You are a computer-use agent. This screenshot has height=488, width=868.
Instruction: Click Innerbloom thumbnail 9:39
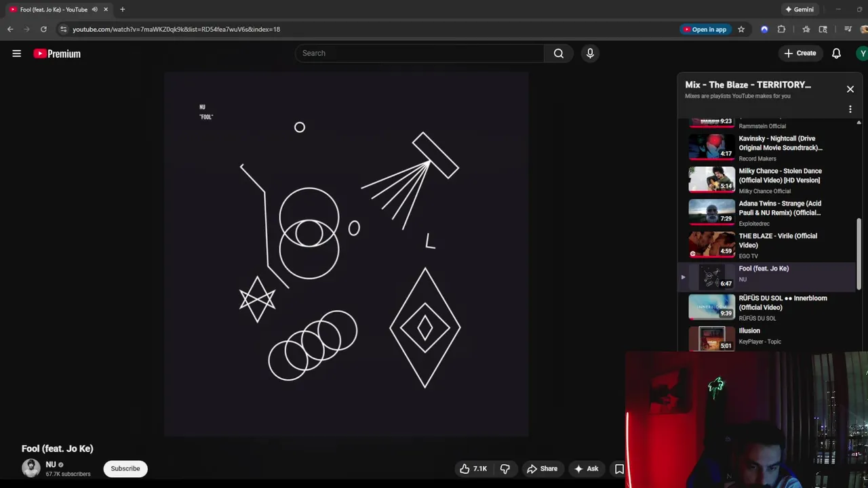click(711, 306)
